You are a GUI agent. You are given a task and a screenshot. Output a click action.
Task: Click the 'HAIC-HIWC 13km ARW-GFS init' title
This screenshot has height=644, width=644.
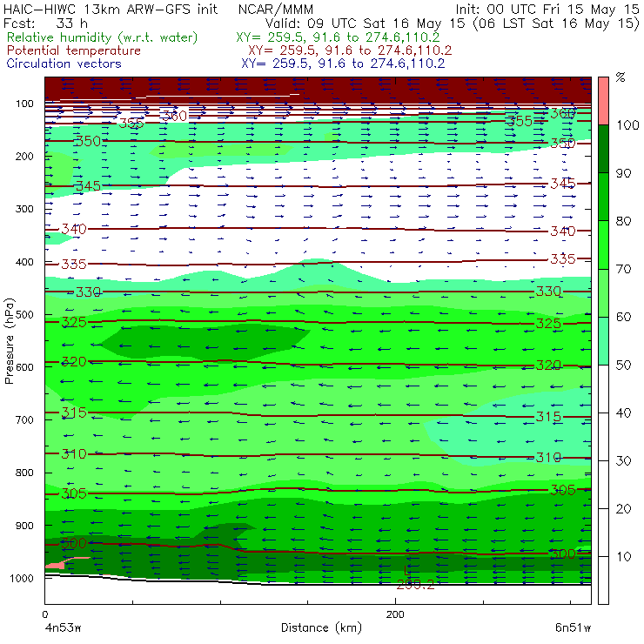tap(111, 9)
